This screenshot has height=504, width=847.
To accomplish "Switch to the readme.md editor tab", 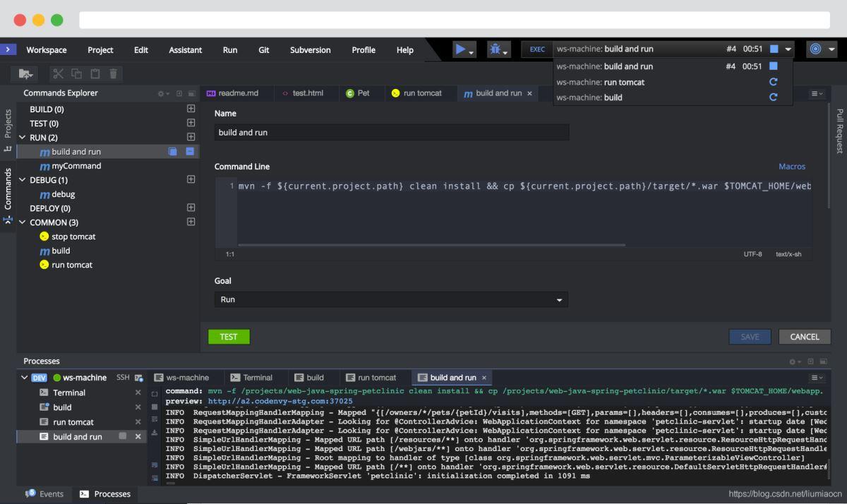I will [238, 93].
